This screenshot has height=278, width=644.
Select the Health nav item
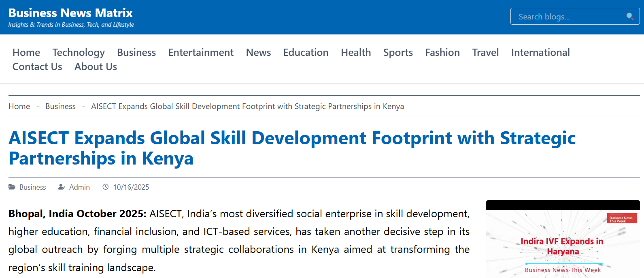pos(356,53)
